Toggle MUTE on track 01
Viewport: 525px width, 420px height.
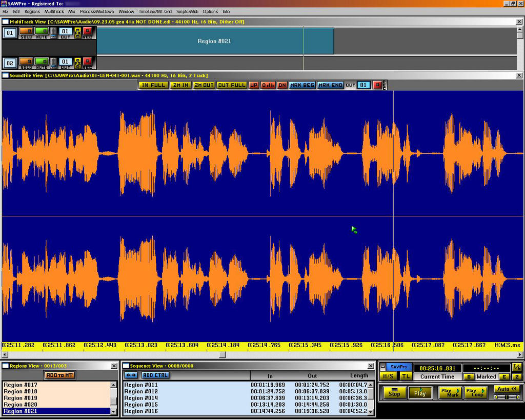[42, 31]
